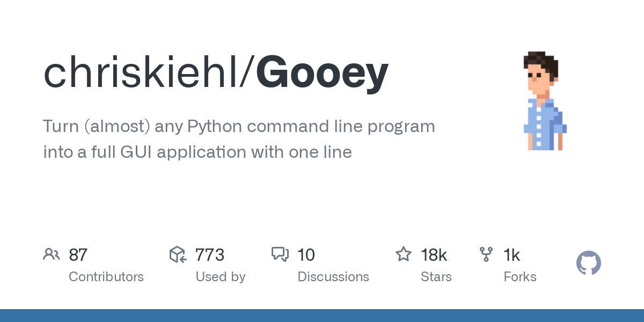Click the "Stars" label
The width and height of the screenshot is (644, 322).
(436, 277)
